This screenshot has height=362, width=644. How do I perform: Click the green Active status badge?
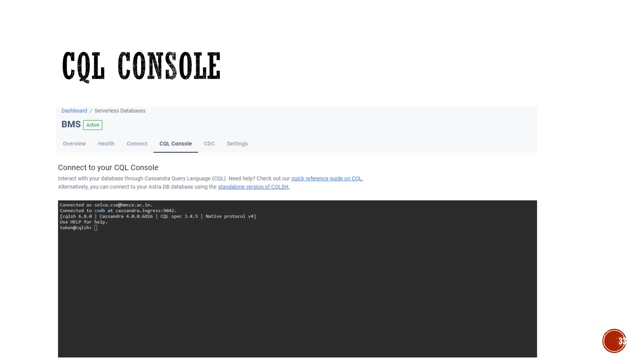click(92, 125)
